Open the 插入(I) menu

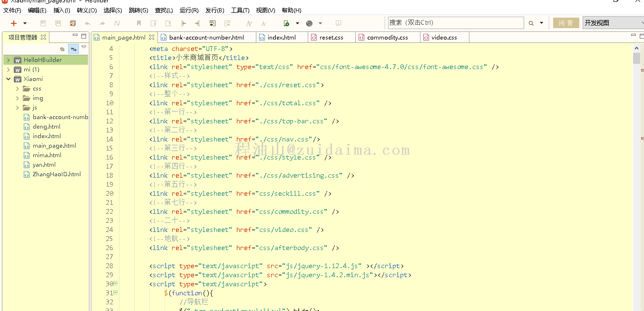(x=62, y=10)
